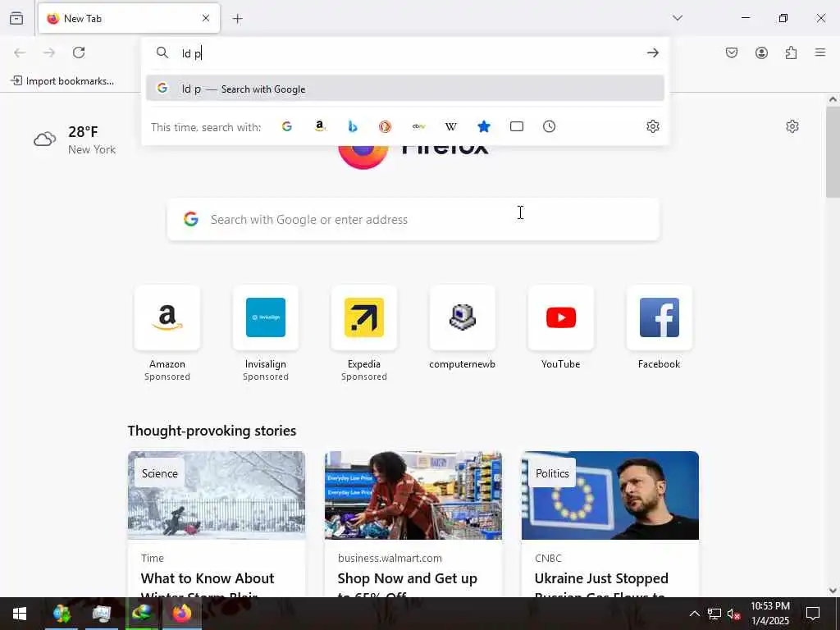Open Windows Start menu

click(20, 614)
